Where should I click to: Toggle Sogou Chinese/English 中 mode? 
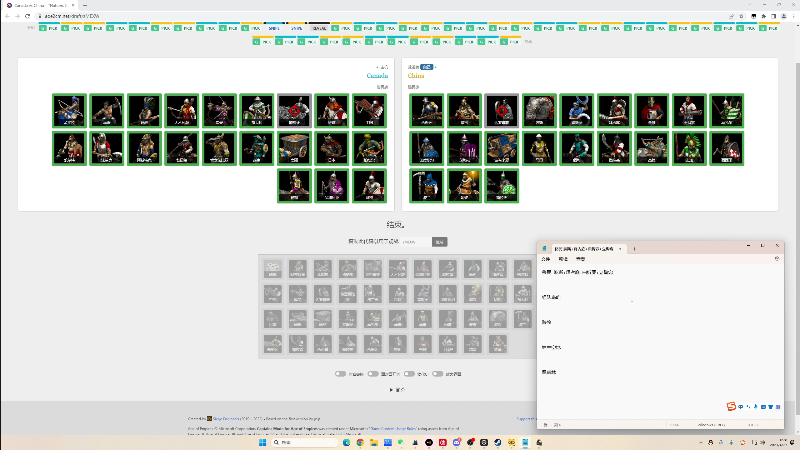(741, 407)
